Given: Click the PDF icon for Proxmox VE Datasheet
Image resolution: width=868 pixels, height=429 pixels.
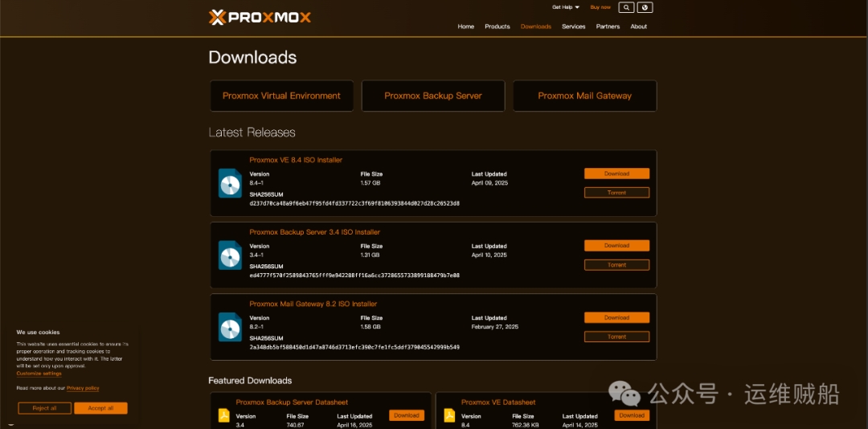Looking at the screenshot, I should [x=449, y=415].
